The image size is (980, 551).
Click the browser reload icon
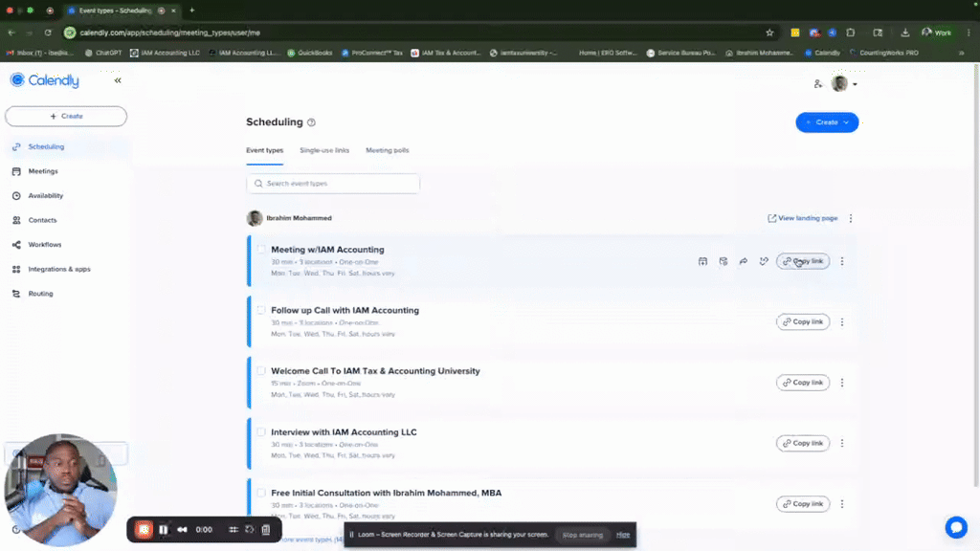[x=48, y=33]
